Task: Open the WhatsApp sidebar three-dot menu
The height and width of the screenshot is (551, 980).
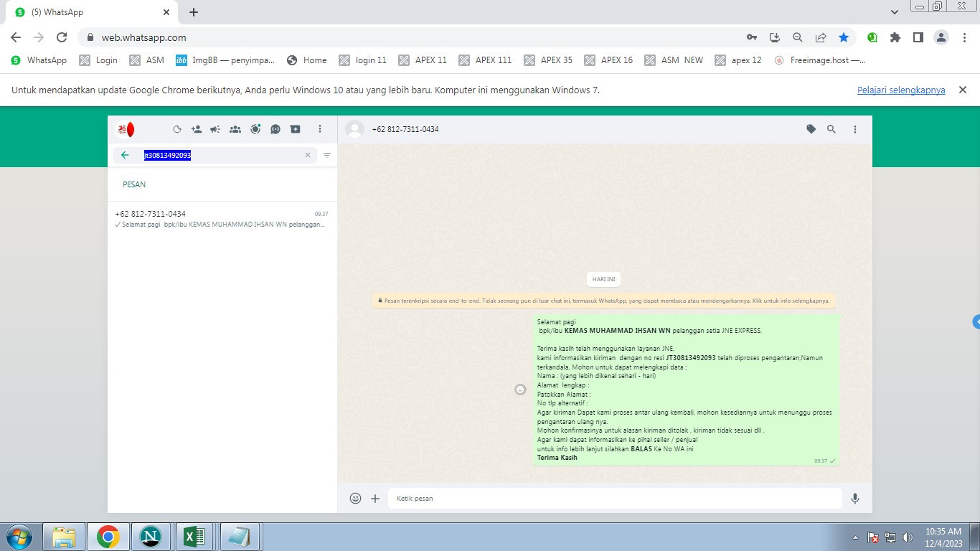Action: click(320, 129)
